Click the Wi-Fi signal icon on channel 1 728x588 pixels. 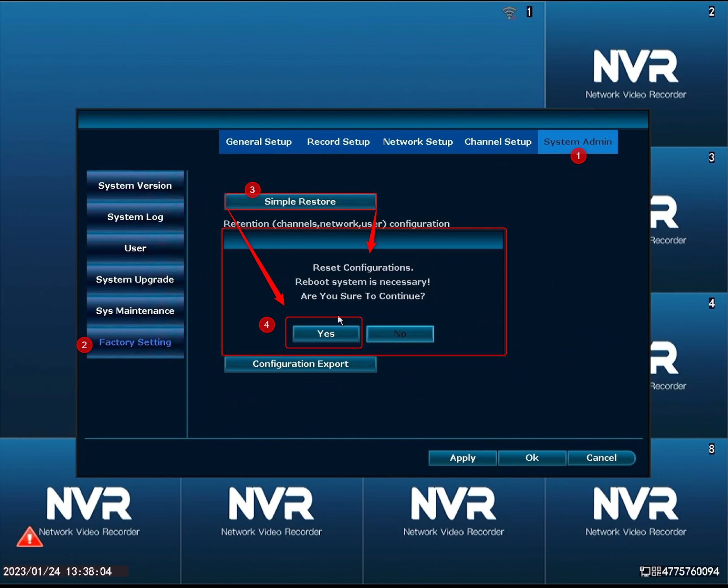point(509,13)
